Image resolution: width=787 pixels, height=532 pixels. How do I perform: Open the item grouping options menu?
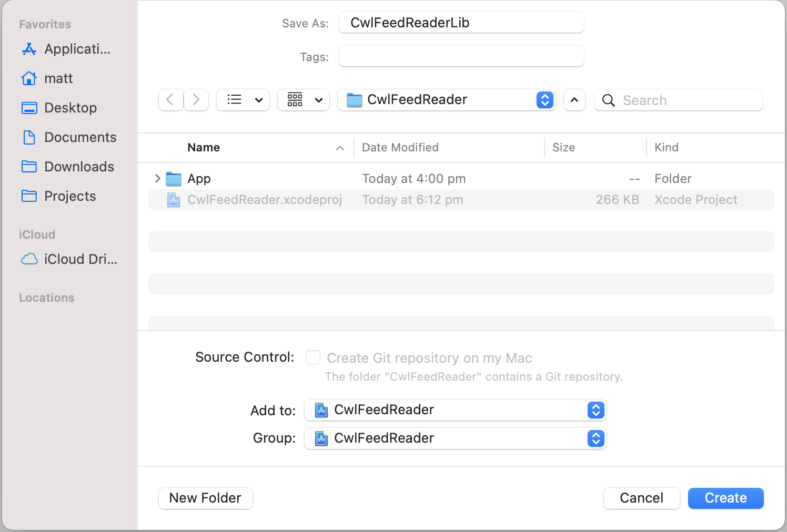[x=304, y=100]
